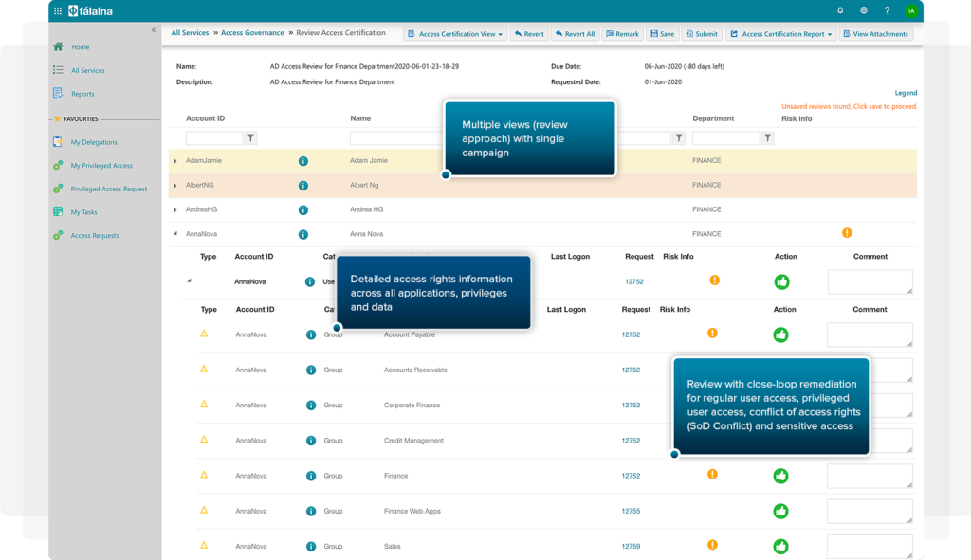This screenshot has width=971, height=560.
Task: Open help question mark icon
Action: click(x=887, y=9)
